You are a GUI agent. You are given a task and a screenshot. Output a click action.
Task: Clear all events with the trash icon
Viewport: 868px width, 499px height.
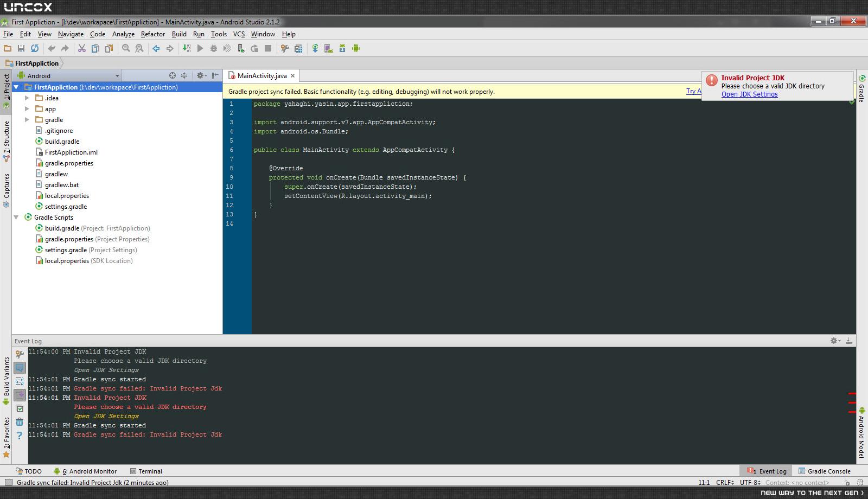[x=20, y=421]
